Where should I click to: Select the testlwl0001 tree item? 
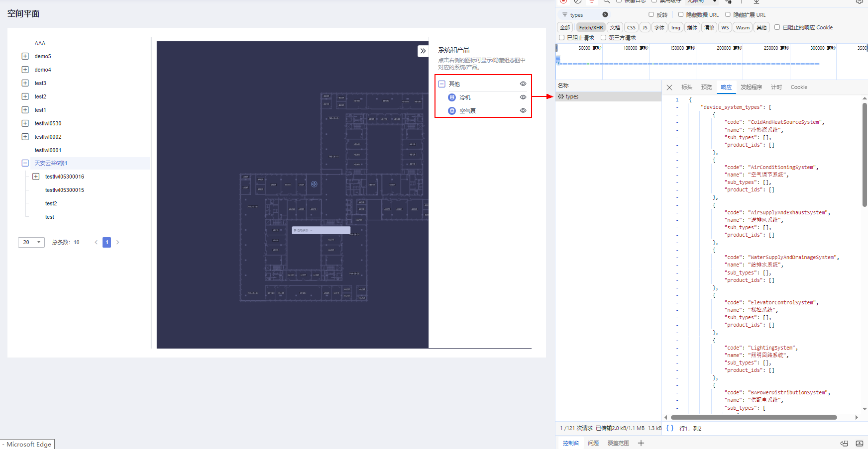point(48,150)
